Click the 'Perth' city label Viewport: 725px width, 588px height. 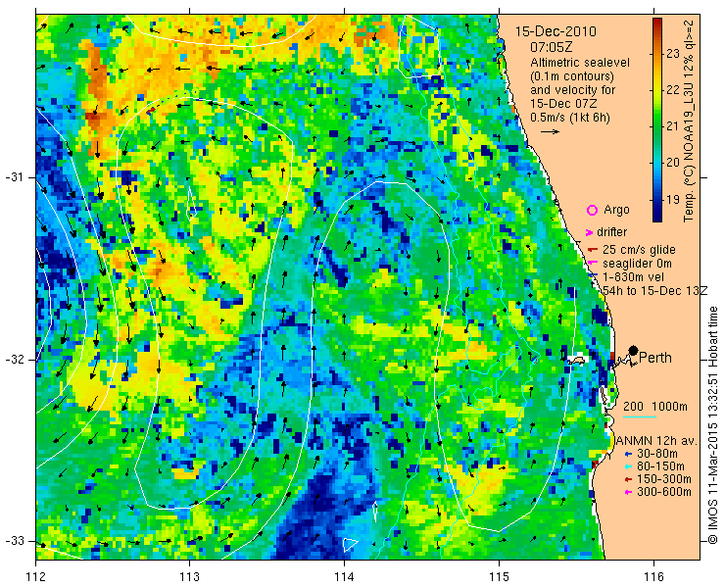[655, 358]
